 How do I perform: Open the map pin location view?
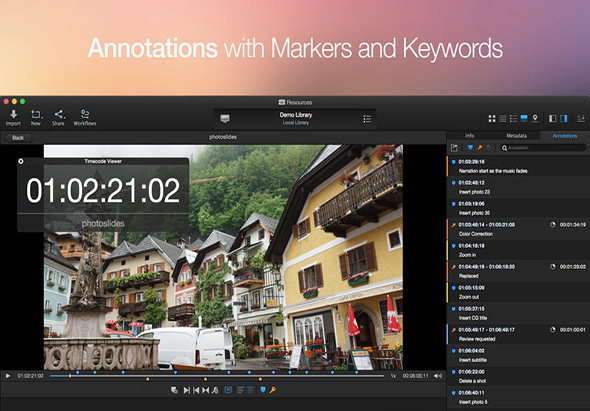click(535, 119)
